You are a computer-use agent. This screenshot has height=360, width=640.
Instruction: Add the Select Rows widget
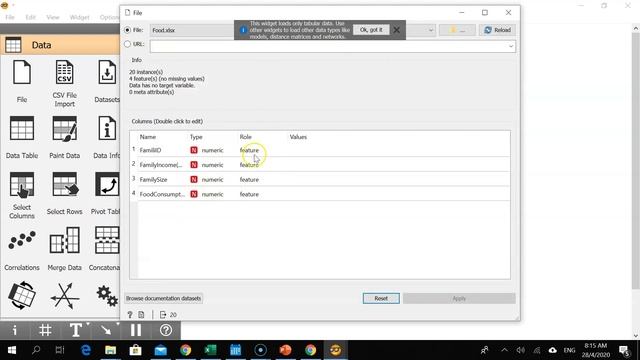tap(64, 193)
